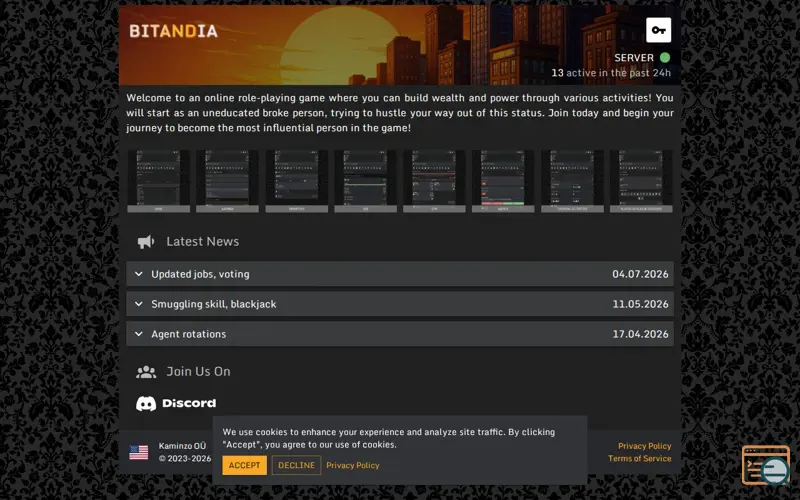Click the 04.07.2026 news date
The height and width of the screenshot is (500, 800).
tap(640, 274)
